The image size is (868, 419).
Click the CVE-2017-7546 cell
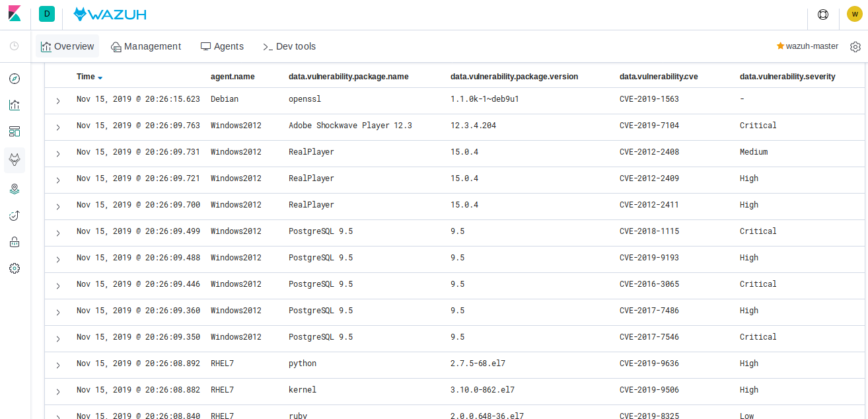pyautogui.click(x=649, y=337)
